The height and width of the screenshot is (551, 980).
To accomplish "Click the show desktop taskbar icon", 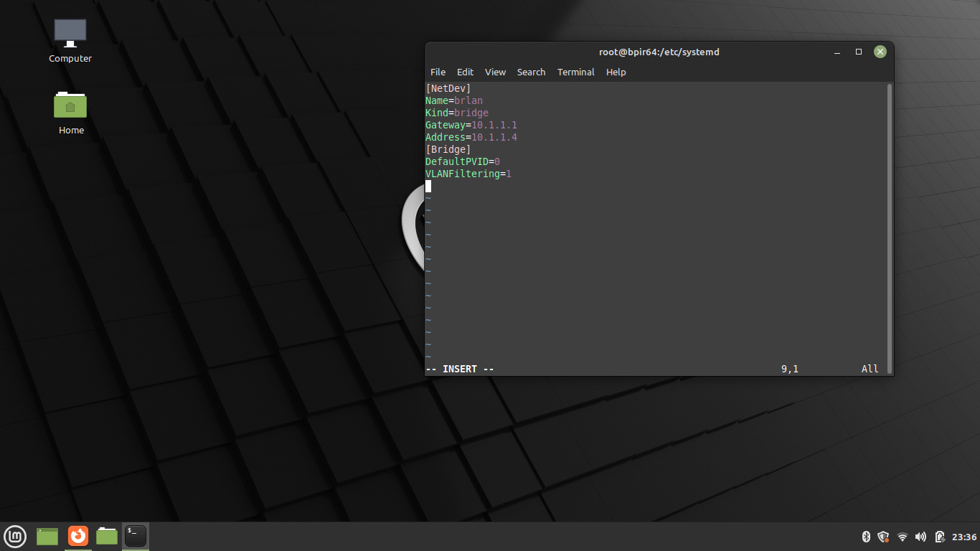I will [47, 536].
